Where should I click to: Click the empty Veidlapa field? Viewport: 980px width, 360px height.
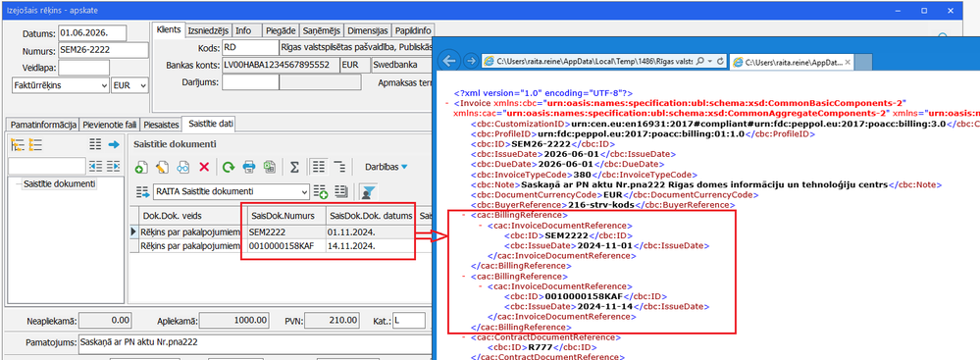point(83,68)
